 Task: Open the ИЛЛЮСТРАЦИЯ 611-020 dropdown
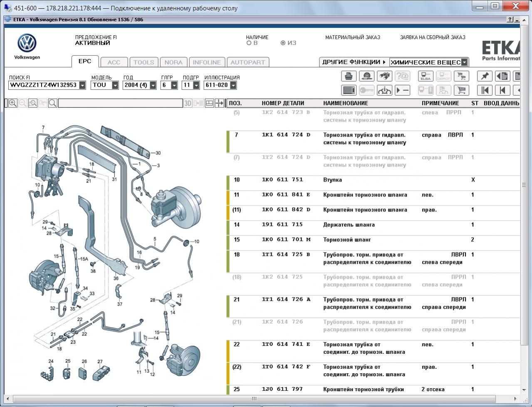[x=233, y=85]
